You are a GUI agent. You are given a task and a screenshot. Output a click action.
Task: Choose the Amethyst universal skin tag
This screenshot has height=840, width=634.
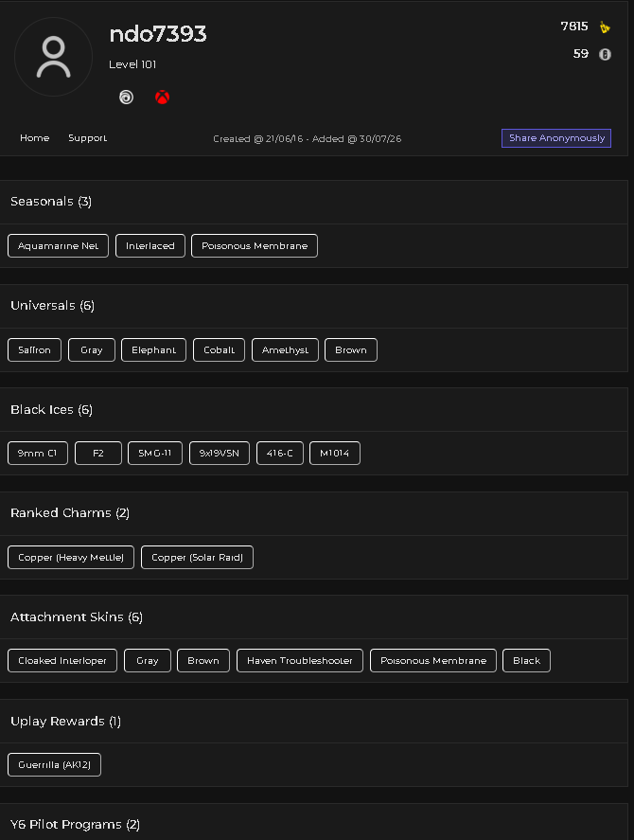tap(285, 349)
